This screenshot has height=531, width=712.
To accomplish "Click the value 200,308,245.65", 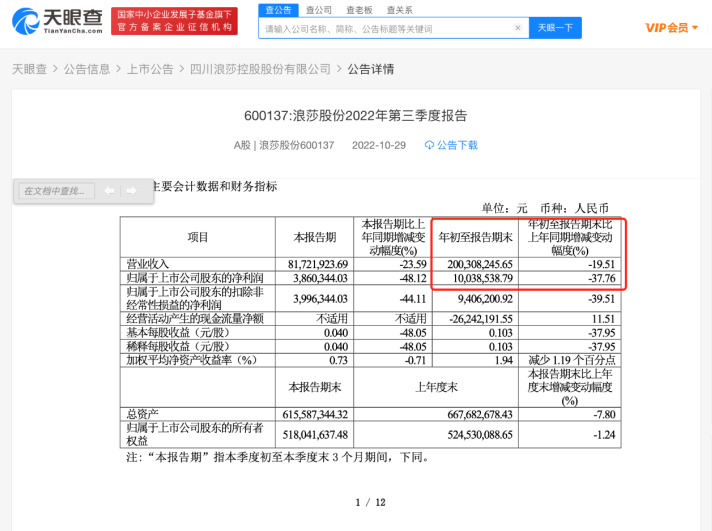I will click(480, 264).
